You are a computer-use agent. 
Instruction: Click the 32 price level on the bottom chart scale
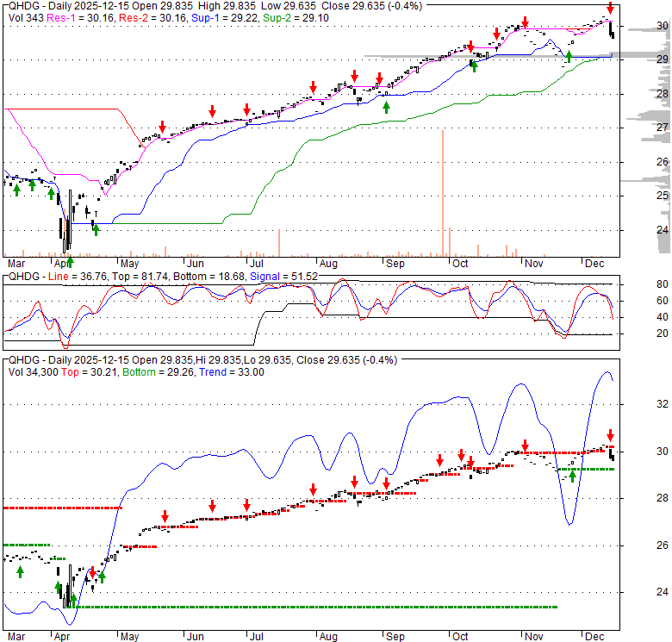(639, 404)
